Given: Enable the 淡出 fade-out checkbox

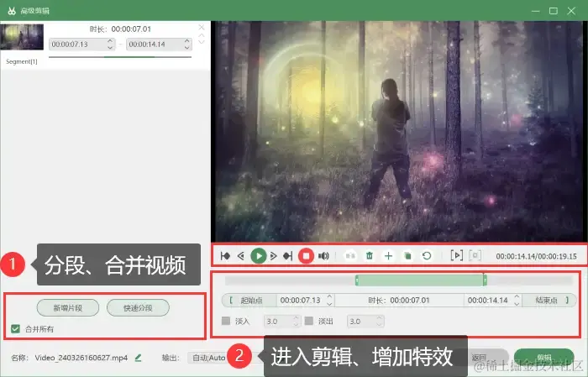Looking at the screenshot, I should pyautogui.click(x=308, y=321).
